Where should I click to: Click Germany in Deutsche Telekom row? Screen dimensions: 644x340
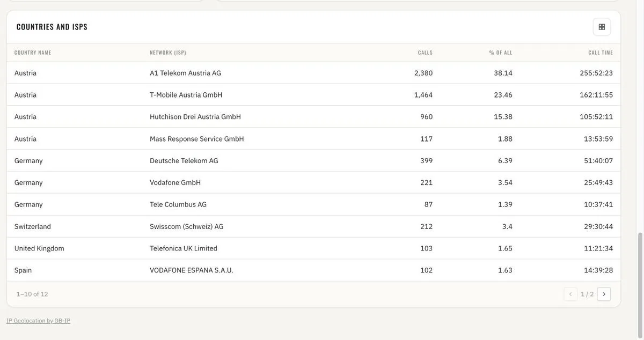(x=28, y=161)
